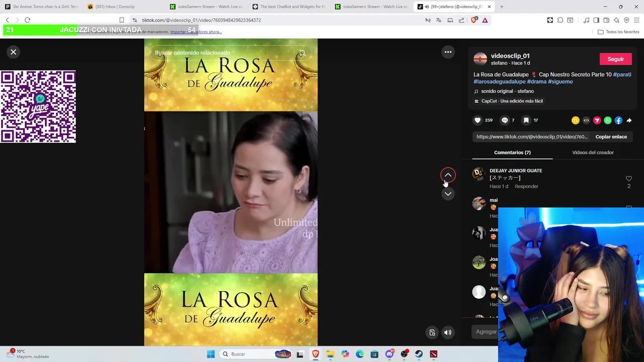Open the videosclip_01 username link

click(510, 56)
